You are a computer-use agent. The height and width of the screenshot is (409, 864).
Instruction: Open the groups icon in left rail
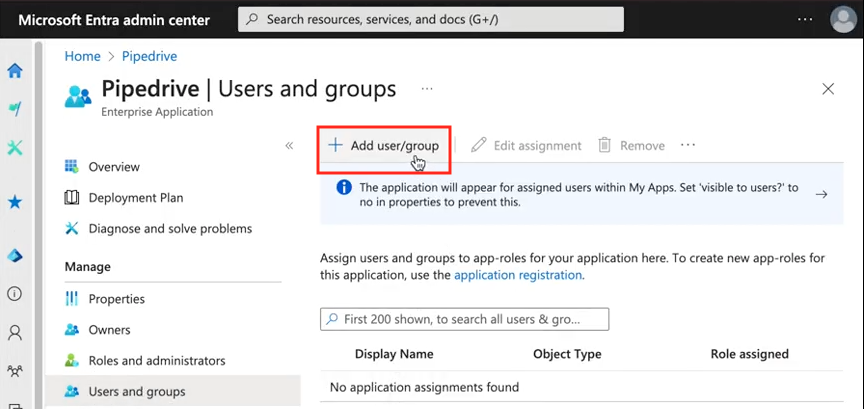15,371
